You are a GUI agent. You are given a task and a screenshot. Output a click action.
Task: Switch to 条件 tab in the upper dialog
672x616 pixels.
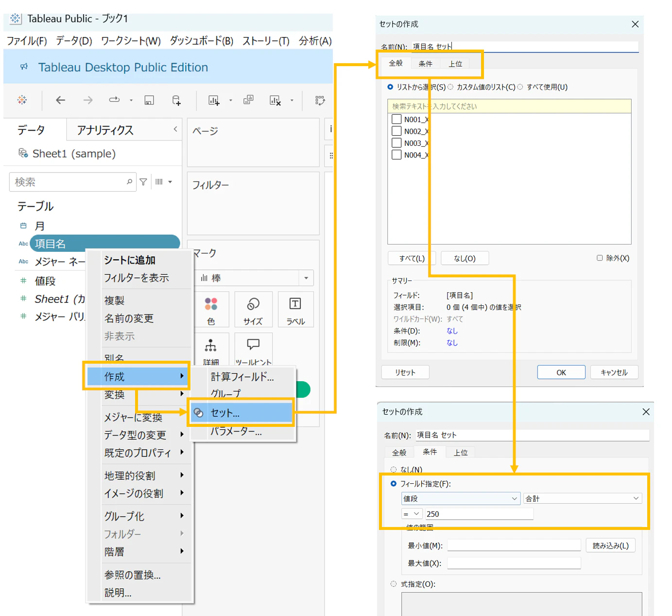[x=426, y=64]
